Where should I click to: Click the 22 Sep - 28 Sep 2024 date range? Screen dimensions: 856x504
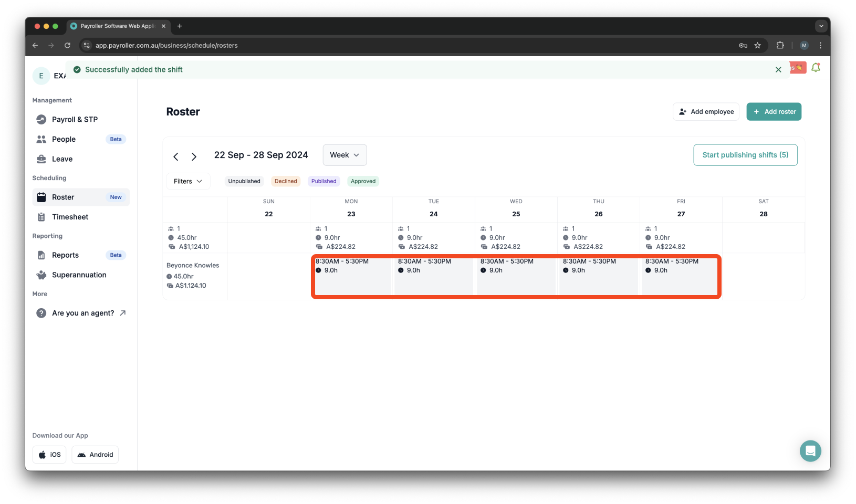(x=261, y=155)
